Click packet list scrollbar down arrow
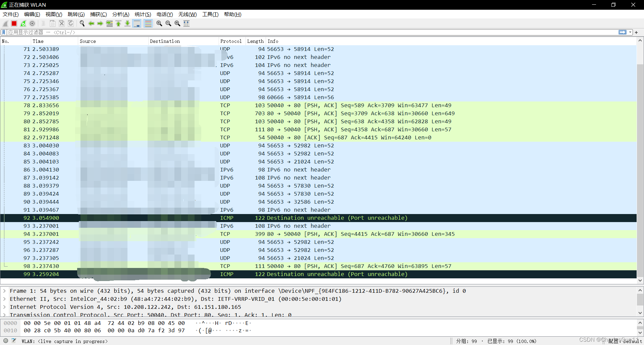Screen dimensions: 644x345 coord(640,280)
